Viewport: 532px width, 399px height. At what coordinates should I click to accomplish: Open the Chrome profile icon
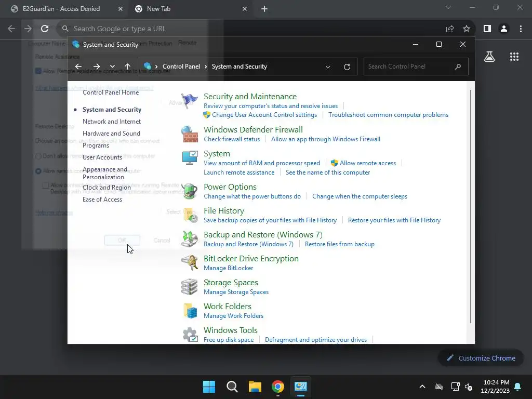pos(504,29)
